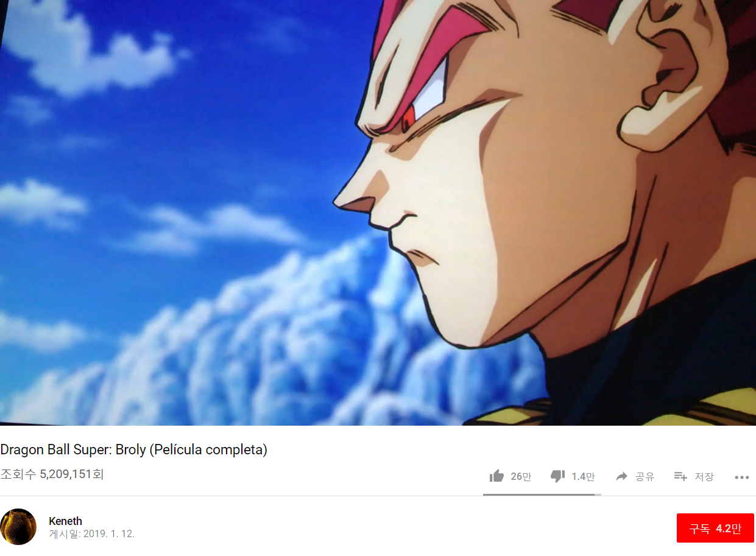This screenshot has width=756, height=556.
Task: Click the 4.2만 subscriber count
Action: coord(729,529)
